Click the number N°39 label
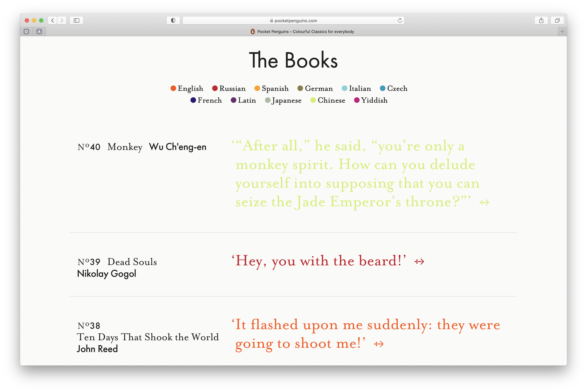 (x=89, y=262)
